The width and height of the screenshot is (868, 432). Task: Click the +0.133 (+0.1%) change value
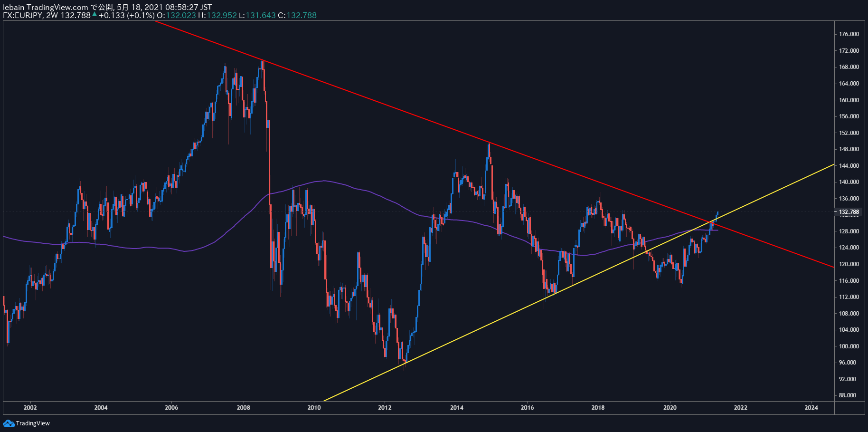[127, 15]
